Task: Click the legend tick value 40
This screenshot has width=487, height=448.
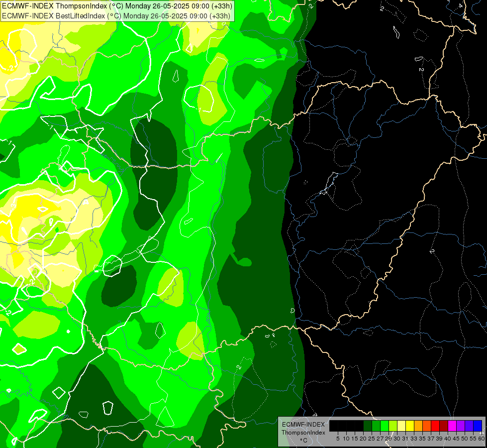Action: click(448, 439)
